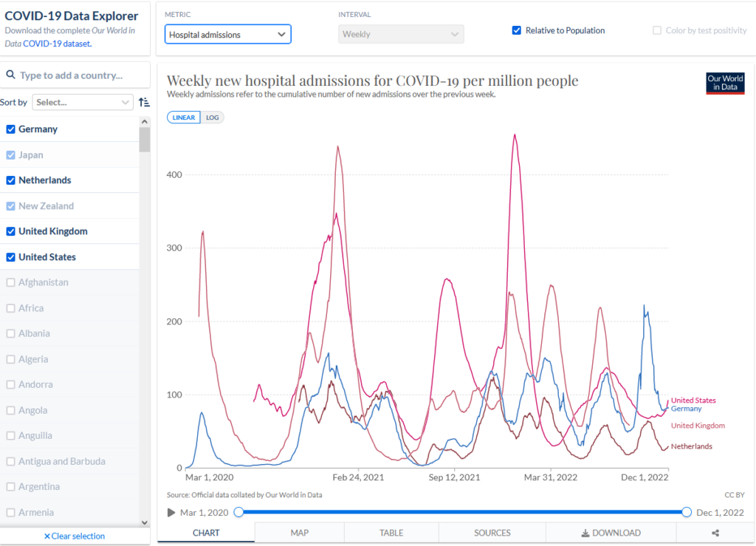Screen dimensions: 756x546
Task: Switch to the Table tab
Action: point(391,533)
